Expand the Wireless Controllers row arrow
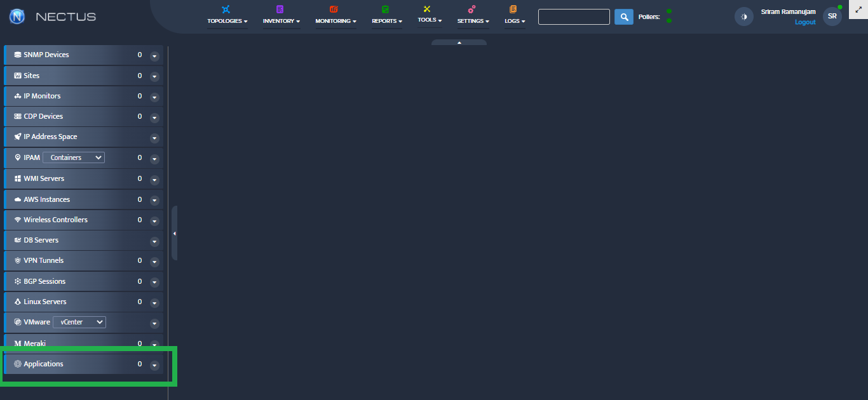This screenshot has width=868, height=400. coord(154,221)
